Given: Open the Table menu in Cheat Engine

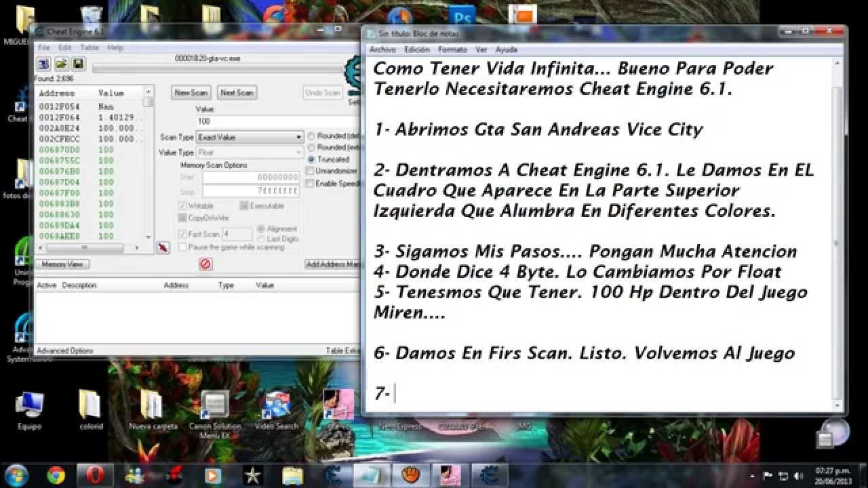Looking at the screenshot, I should click(90, 47).
